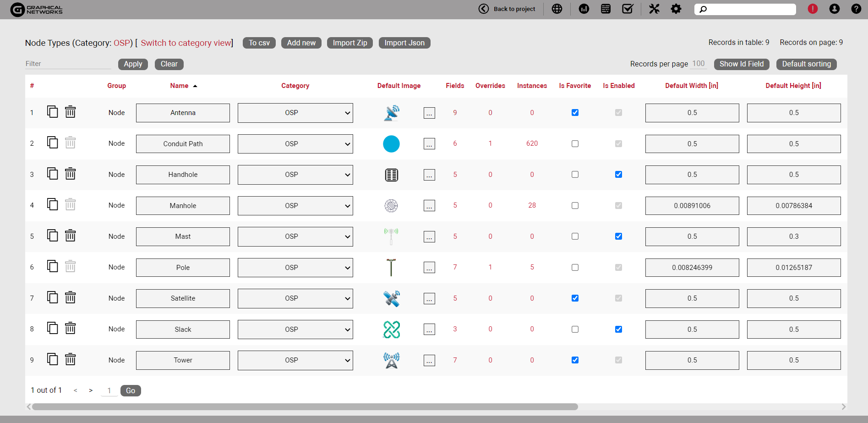Disable Is Enabled for Mast

(x=618, y=236)
